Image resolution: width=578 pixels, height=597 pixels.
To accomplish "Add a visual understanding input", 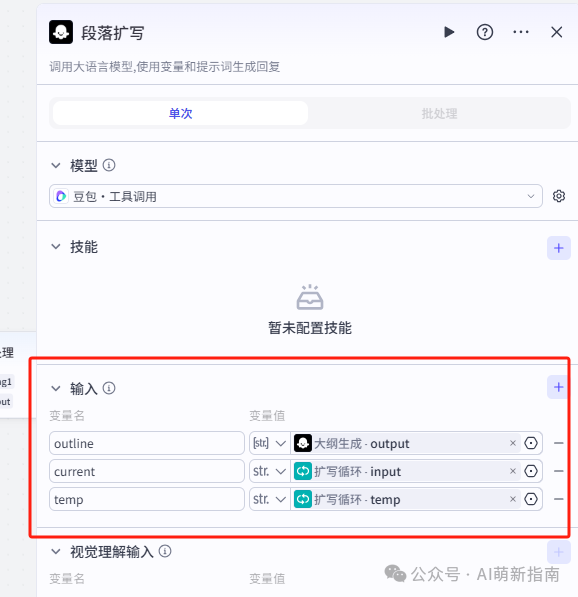I will 559,552.
